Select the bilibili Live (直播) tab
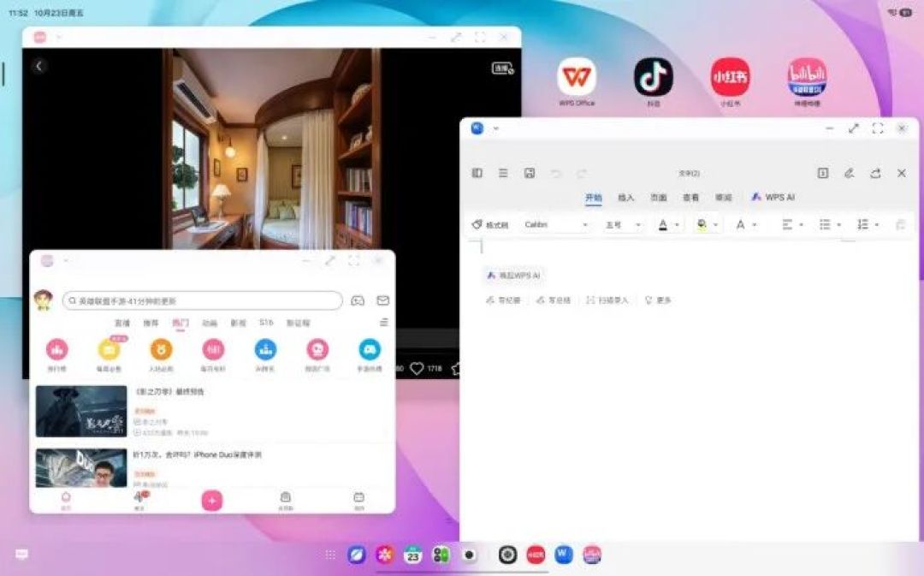This screenshot has width=924, height=576. point(122,323)
